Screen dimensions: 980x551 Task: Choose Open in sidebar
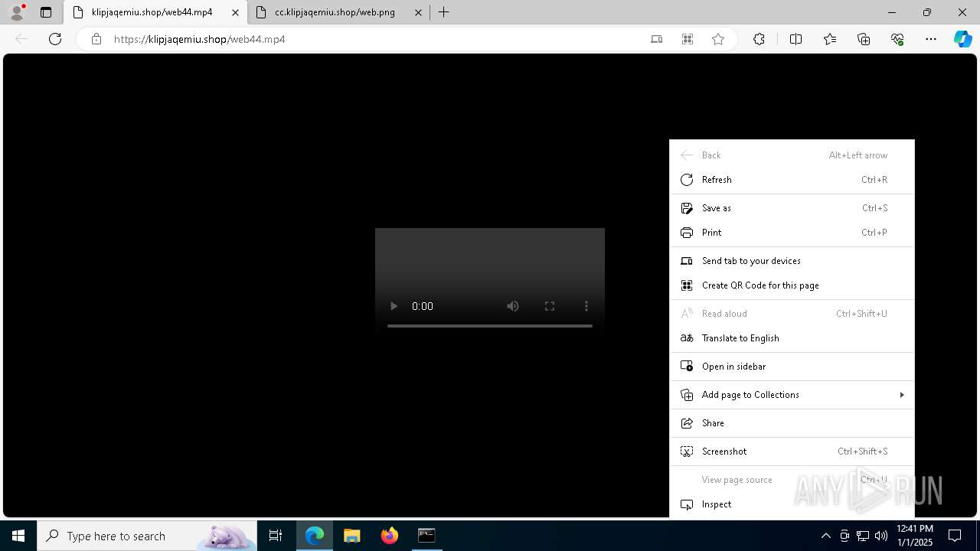point(792,367)
